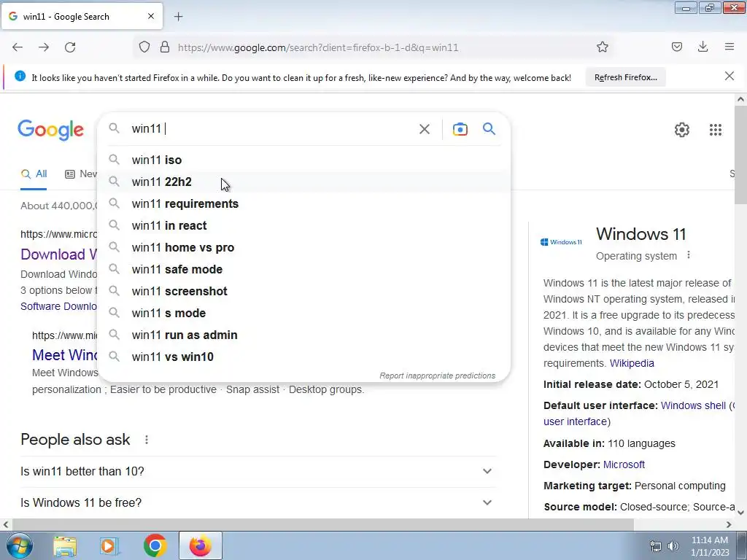
Task: Click the Refresh Firefox... button
Action: [625, 77]
